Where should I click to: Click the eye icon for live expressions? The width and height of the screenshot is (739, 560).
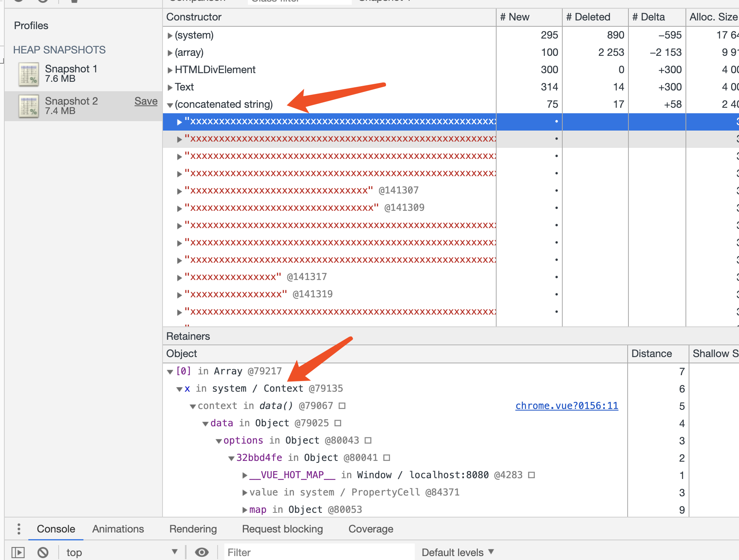click(x=201, y=553)
